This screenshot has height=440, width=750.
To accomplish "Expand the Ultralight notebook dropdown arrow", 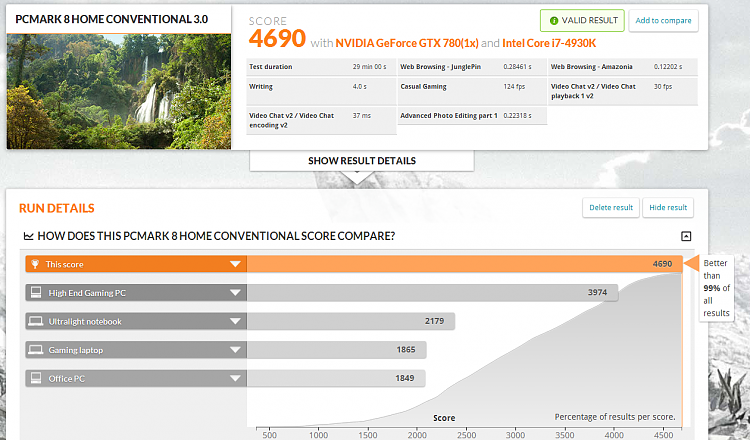I will tap(235, 321).
